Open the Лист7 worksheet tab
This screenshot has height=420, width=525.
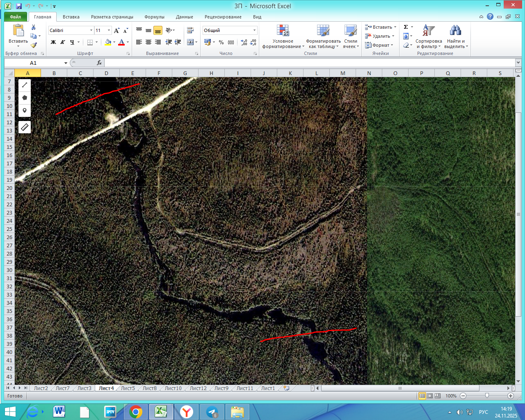(x=62, y=388)
